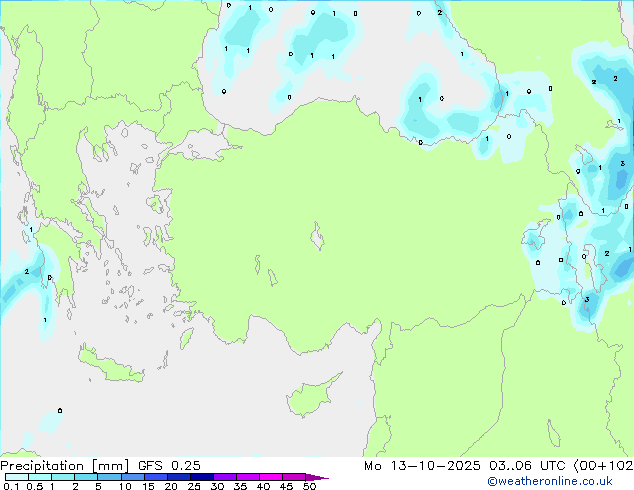This screenshot has width=634, height=490.
Task: Click the '10' legend scale label
Action: pos(125,486)
